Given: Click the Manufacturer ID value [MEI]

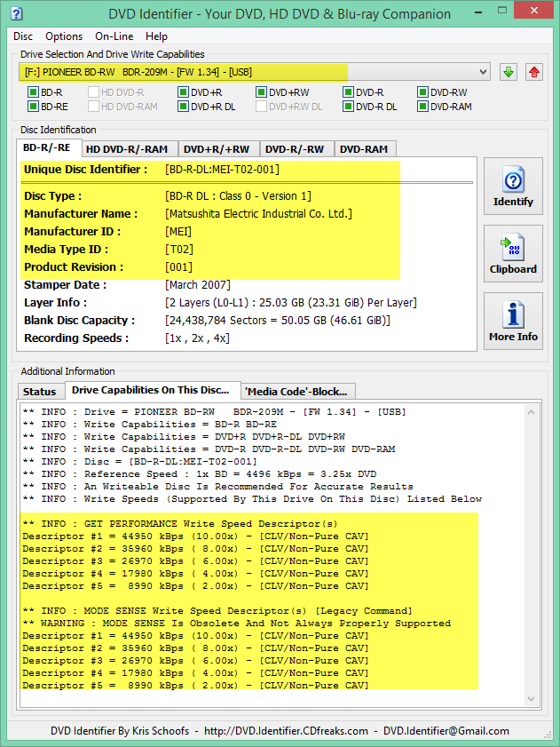Looking at the screenshot, I should 178,232.
